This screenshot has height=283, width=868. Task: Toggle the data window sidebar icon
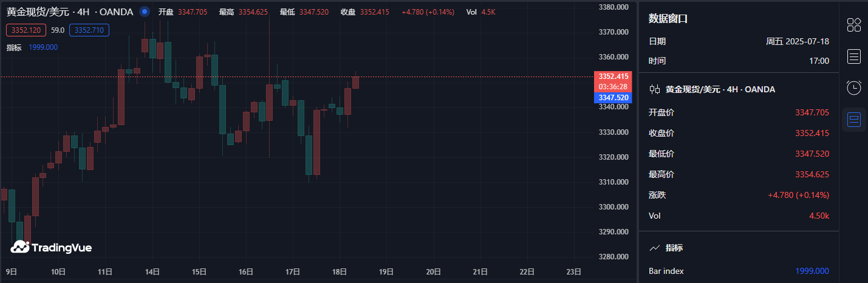854,120
